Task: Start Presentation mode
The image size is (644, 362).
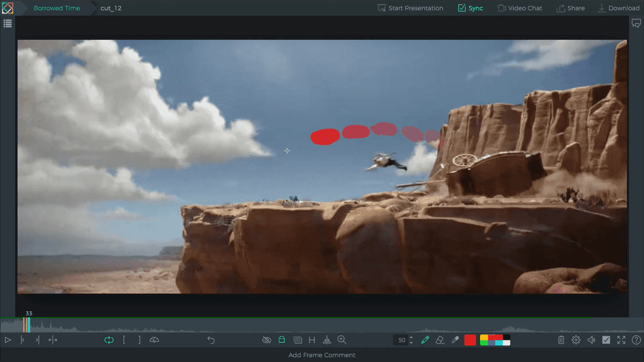Action: click(x=410, y=8)
